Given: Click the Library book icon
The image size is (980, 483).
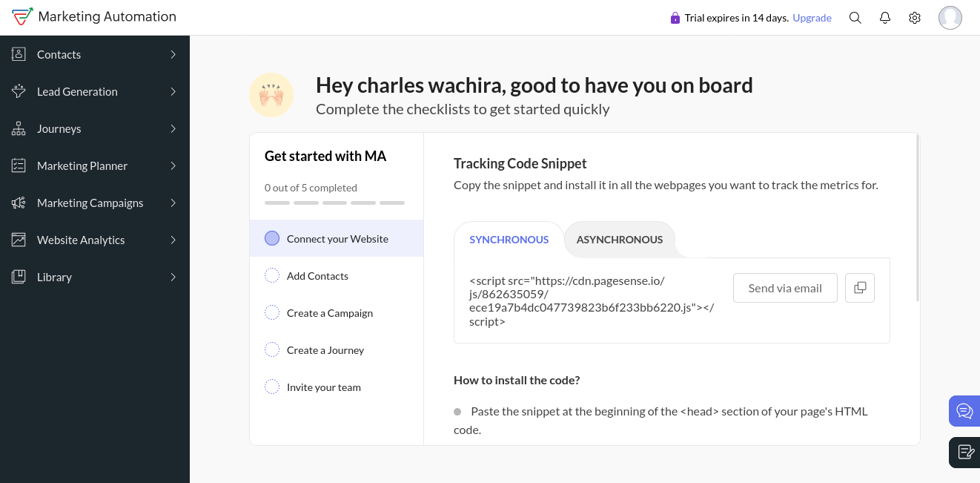Looking at the screenshot, I should click(x=19, y=277).
